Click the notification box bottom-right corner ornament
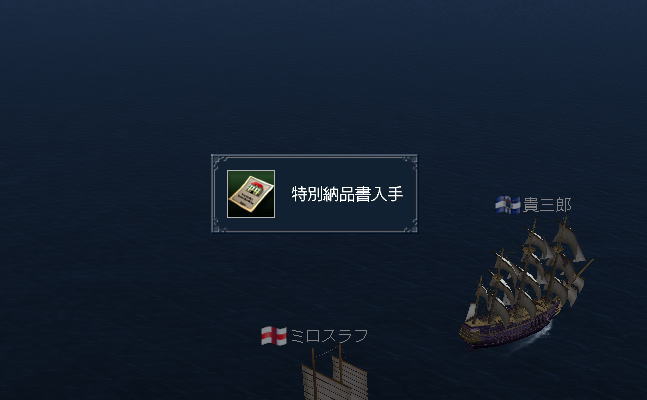Screen dimensions: 647x400 click(410, 225)
